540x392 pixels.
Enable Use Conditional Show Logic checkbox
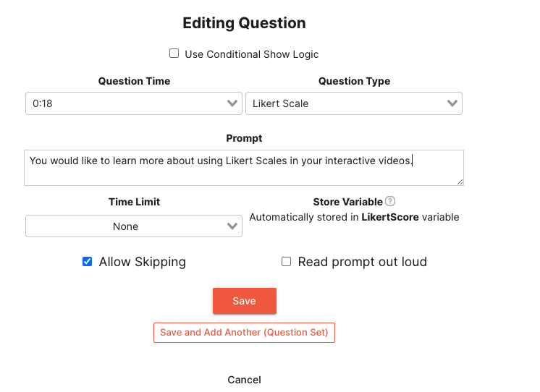(174, 54)
